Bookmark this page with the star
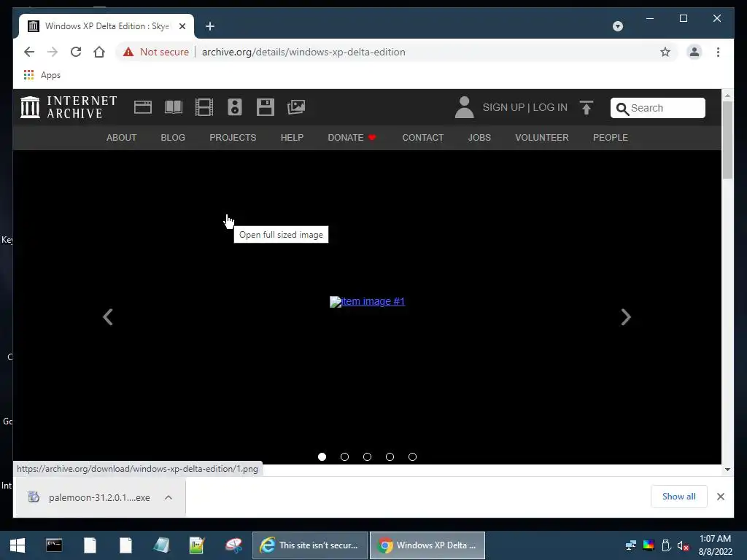Viewport: 747px width, 560px height. [665, 52]
